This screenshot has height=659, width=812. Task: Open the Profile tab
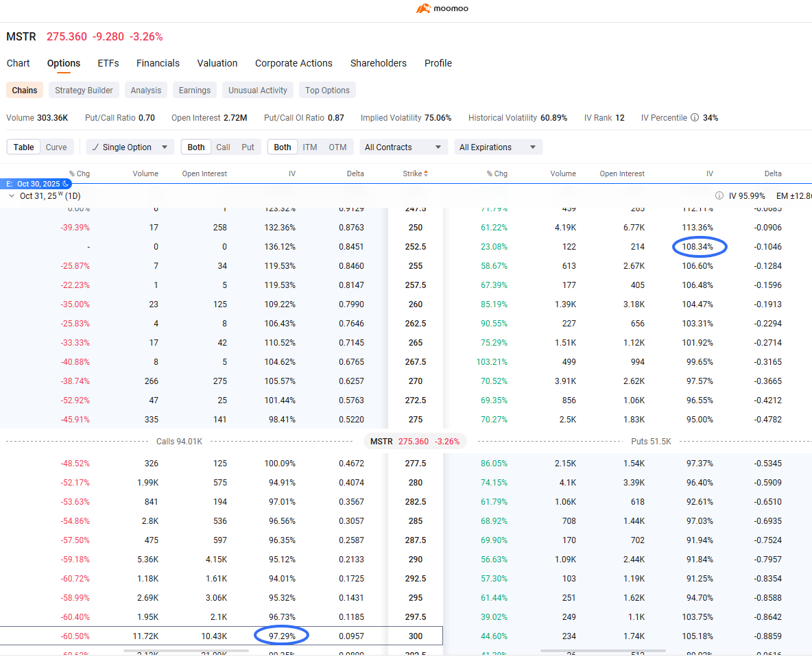point(438,63)
